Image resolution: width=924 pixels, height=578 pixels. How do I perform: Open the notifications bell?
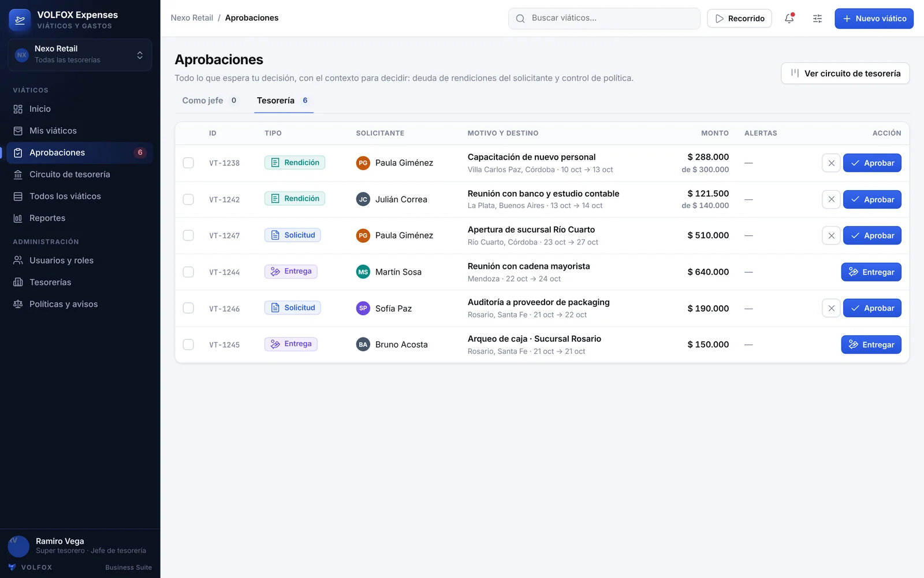(789, 18)
